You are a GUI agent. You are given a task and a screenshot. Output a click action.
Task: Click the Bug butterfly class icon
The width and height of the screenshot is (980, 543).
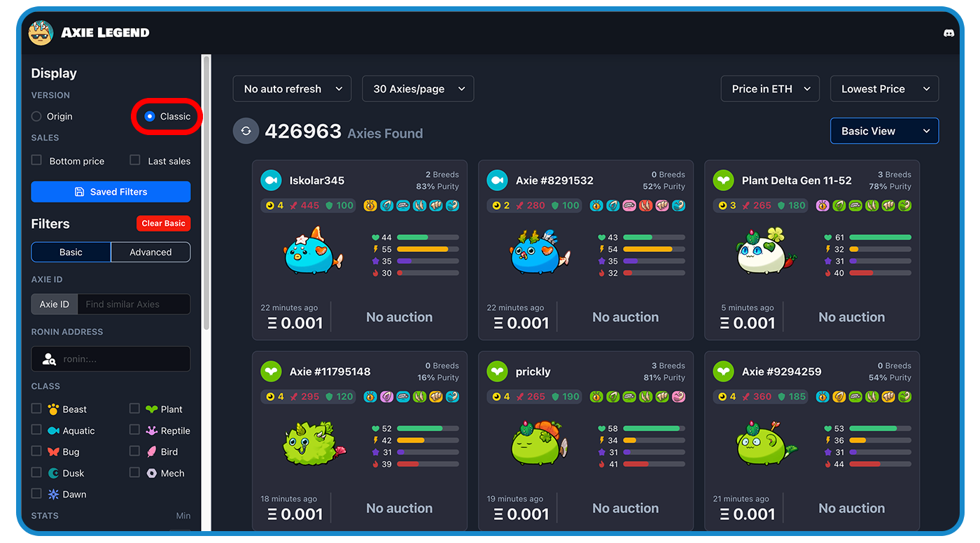[x=54, y=452]
